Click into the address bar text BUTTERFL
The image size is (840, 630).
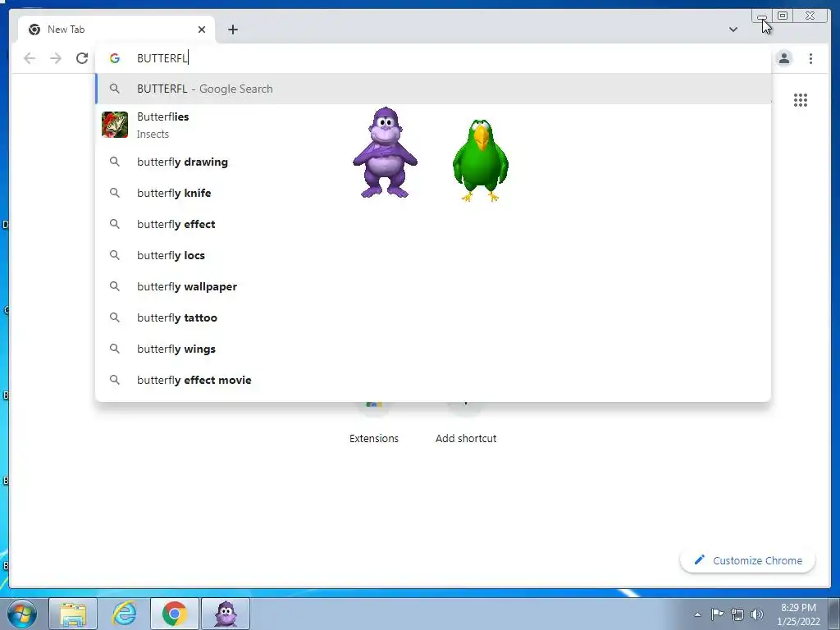(x=162, y=58)
